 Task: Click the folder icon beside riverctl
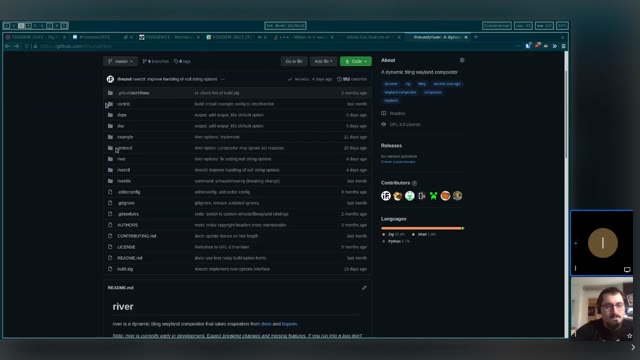click(x=110, y=170)
